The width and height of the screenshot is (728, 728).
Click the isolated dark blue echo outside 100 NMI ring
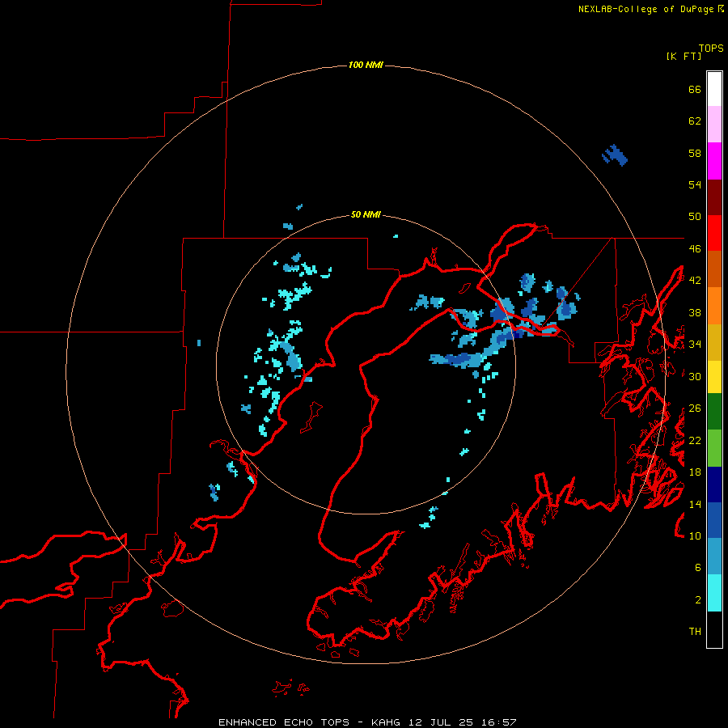point(616,155)
